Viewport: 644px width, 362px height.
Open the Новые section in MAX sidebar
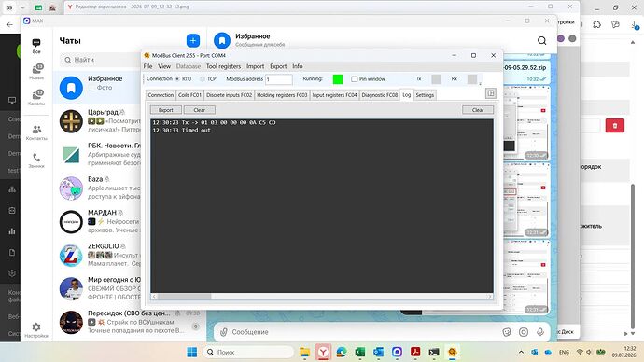click(x=36, y=72)
